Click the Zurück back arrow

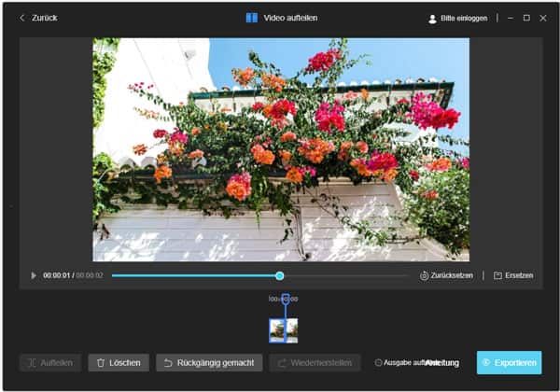pos(22,18)
